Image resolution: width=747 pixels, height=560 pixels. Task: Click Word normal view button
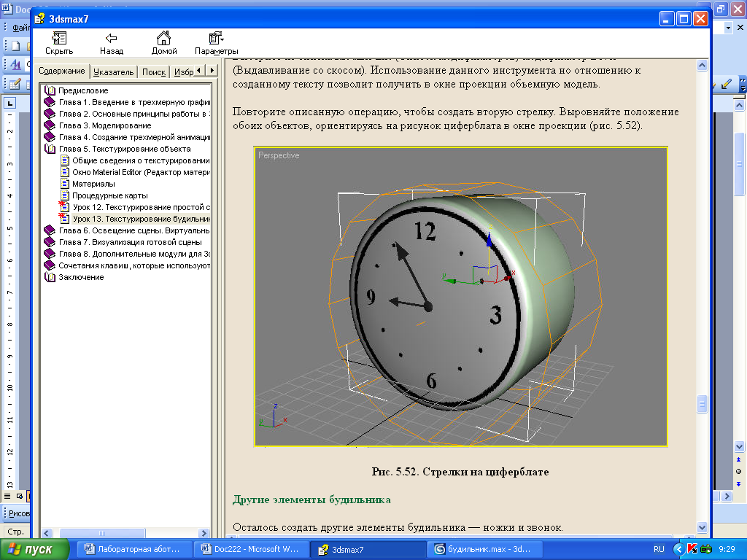click(7, 496)
